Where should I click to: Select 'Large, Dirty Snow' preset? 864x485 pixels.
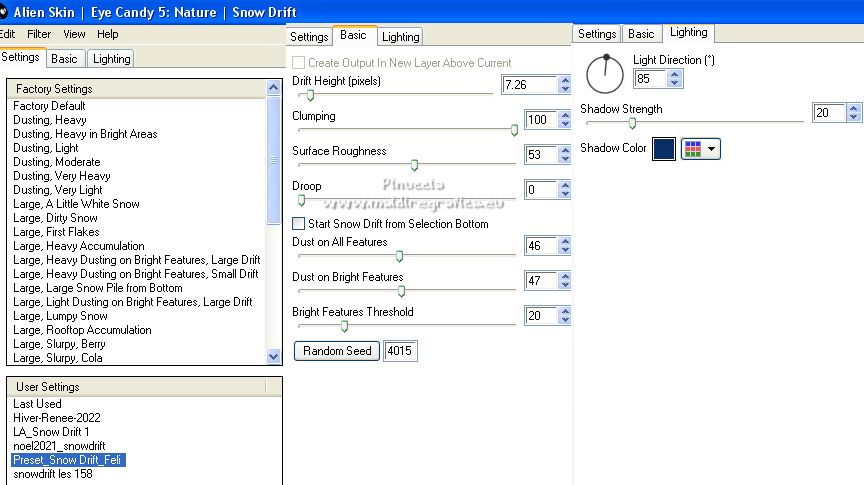55,218
